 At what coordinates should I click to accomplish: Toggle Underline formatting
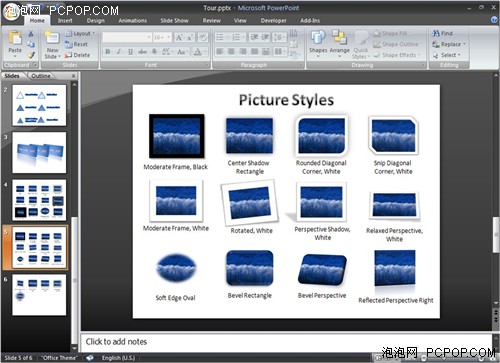tap(130, 52)
